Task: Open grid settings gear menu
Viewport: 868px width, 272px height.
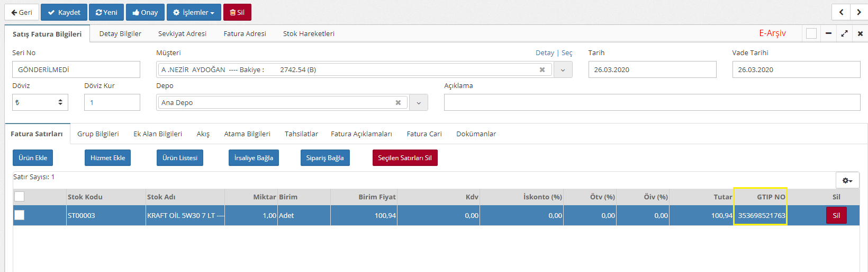Action: (x=847, y=180)
